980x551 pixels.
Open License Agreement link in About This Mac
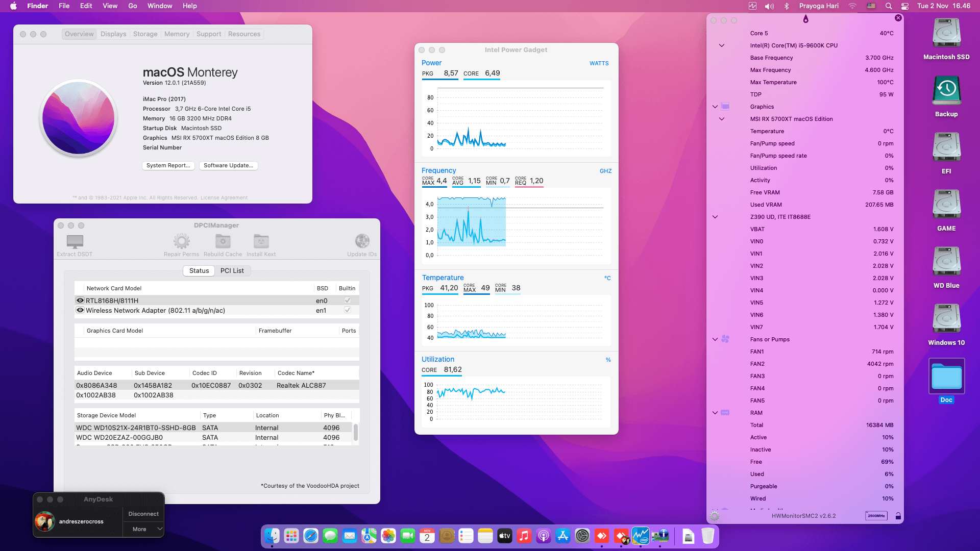coord(224,198)
